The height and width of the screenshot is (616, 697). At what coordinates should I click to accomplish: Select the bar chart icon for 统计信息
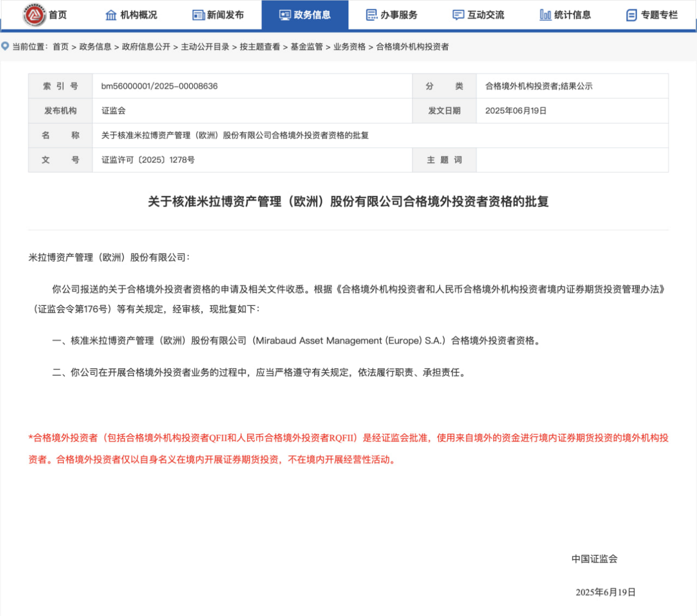[545, 15]
